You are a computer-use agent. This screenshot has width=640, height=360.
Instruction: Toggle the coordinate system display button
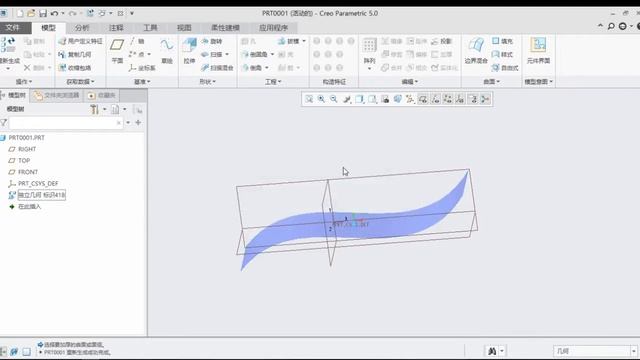(460, 99)
